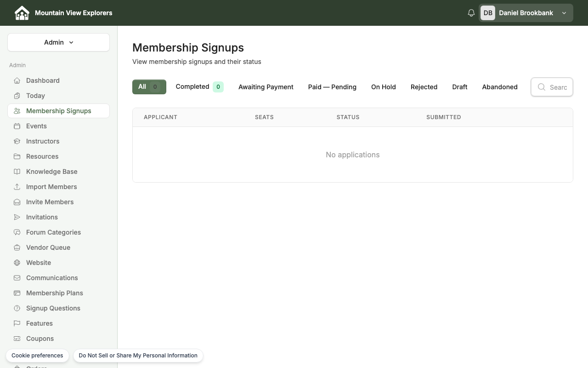Switch to the Rejected tab

click(x=424, y=87)
